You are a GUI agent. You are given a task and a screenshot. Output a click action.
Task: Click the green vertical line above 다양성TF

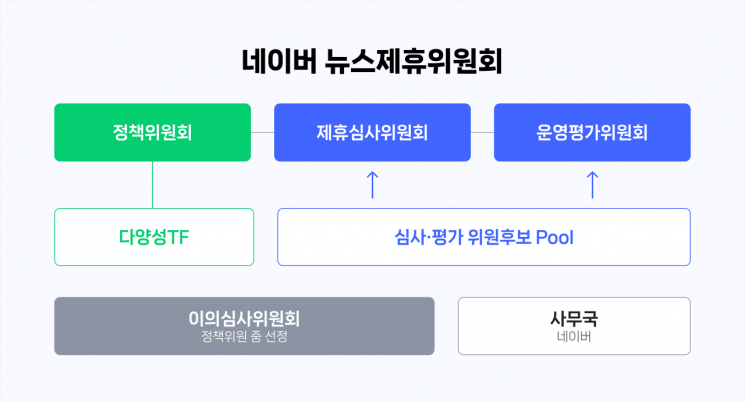click(x=153, y=184)
